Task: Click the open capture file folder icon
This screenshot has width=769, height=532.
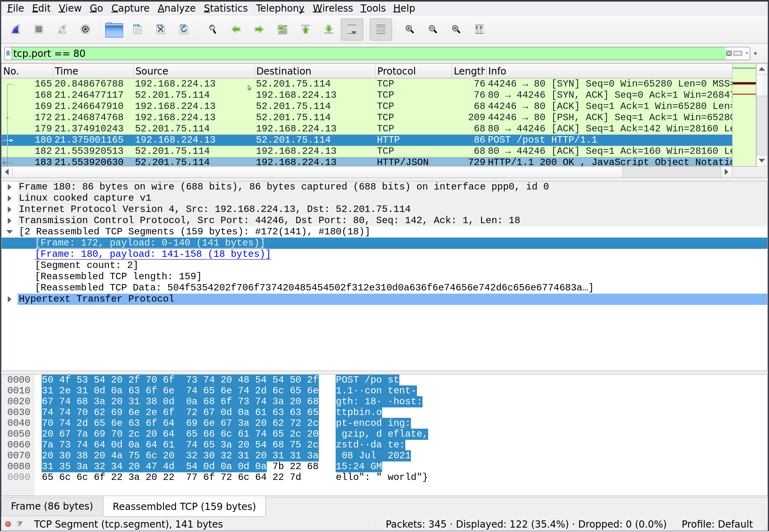Action: coord(114,29)
